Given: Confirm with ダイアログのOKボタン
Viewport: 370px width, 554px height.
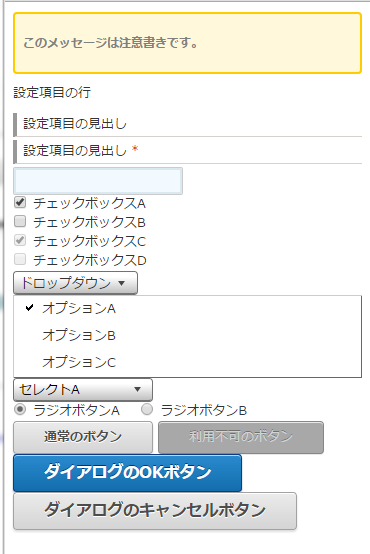Looking at the screenshot, I should pos(128,473).
